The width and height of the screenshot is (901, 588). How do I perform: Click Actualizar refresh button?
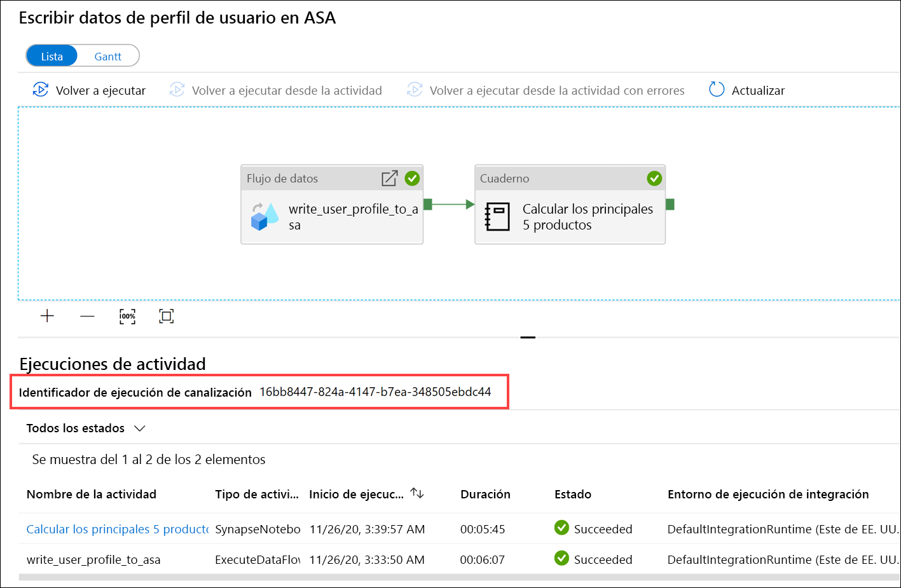tap(746, 90)
